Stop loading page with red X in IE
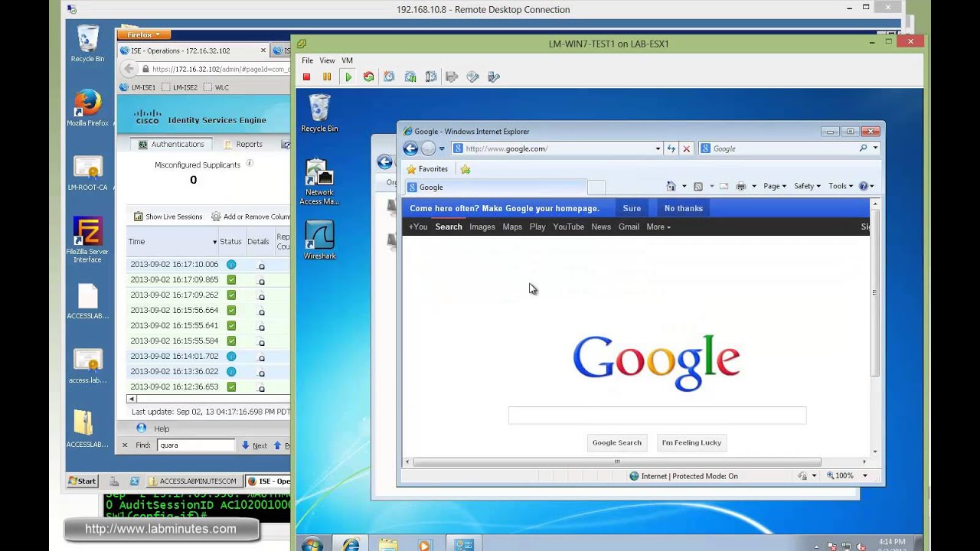This screenshot has height=551, width=980. (687, 148)
